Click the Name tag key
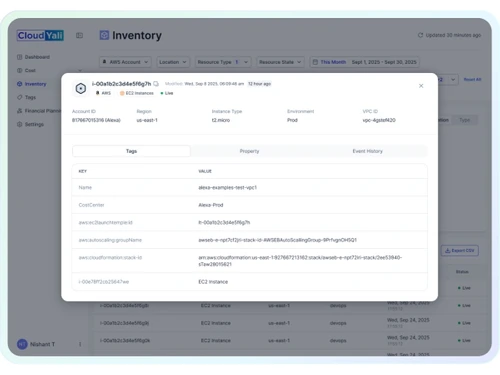The image size is (500, 375). [85, 187]
